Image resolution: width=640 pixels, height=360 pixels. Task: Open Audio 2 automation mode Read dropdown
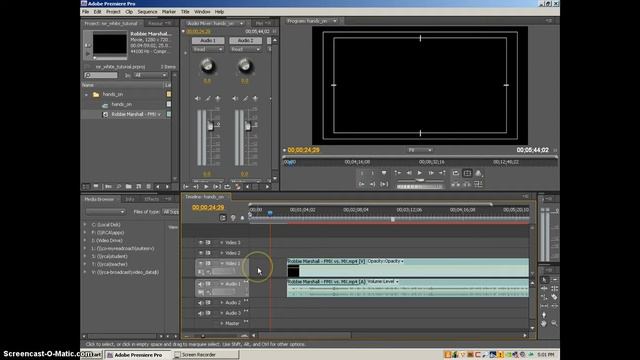pyautogui.click(x=245, y=49)
